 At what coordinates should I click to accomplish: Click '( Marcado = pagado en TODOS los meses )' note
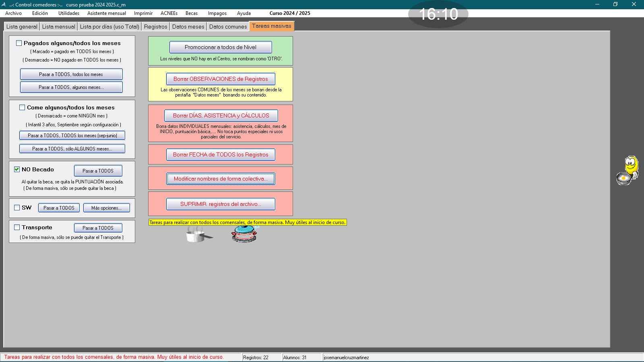coord(72,51)
